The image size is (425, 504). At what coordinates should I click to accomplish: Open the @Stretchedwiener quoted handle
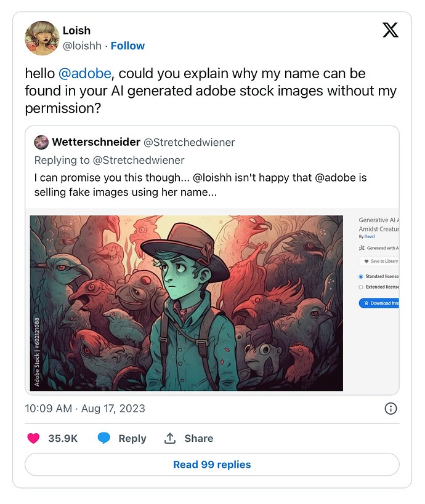coord(189,142)
